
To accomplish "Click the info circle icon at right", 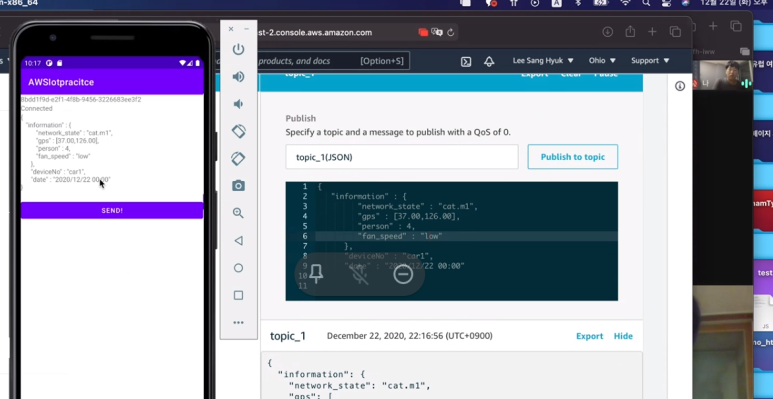I will 680,86.
